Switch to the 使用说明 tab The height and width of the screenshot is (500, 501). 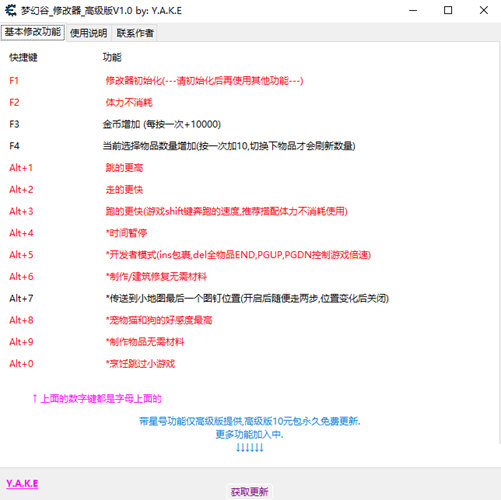pos(88,33)
